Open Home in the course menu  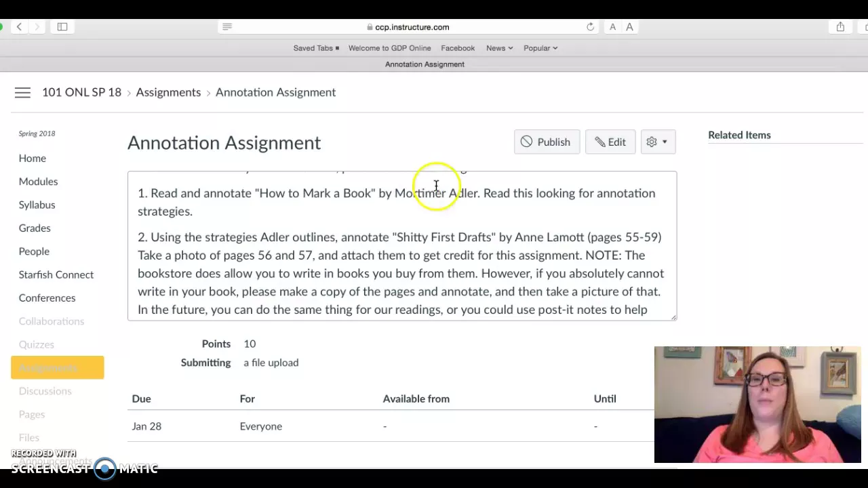point(33,158)
